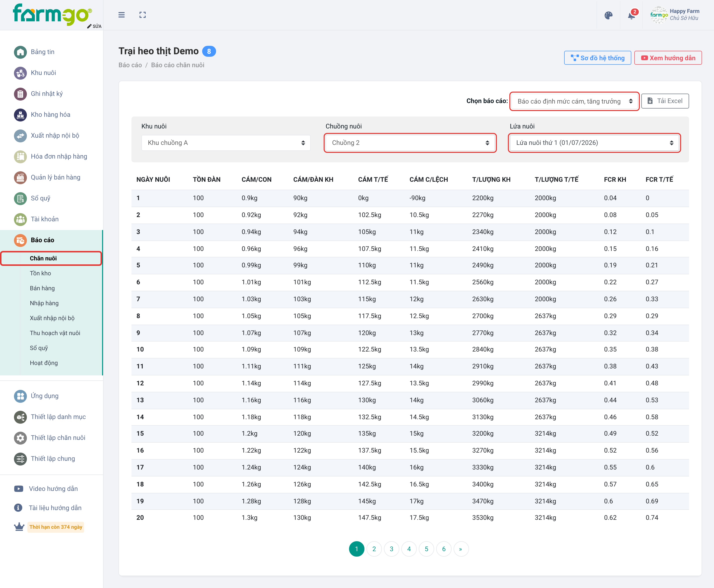Open the hamburger menu toggle
Screen dimensions: 714x588
pyautogui.click(x=121, y=15)
